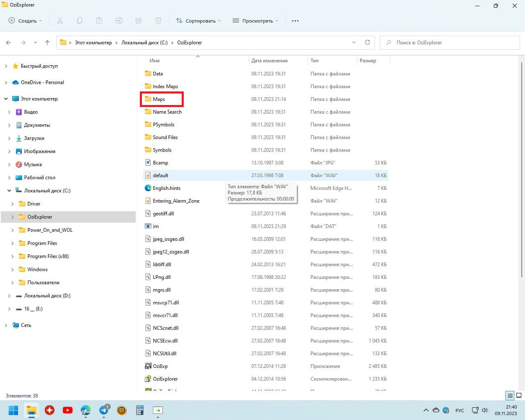The image size is (525, 420).
Task: Switch to large thumbnails view icon
Action: tap(519, 395)
